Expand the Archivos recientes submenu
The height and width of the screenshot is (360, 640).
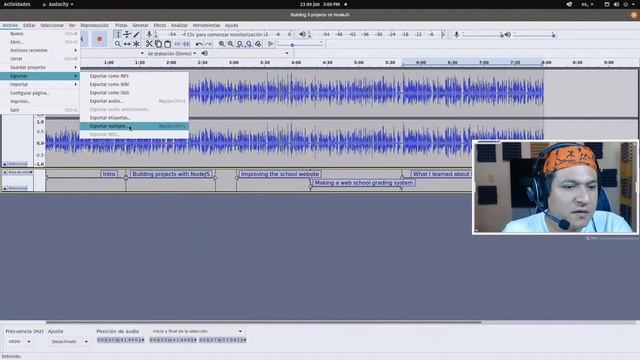pyautogui.click(x=40, y=50)
